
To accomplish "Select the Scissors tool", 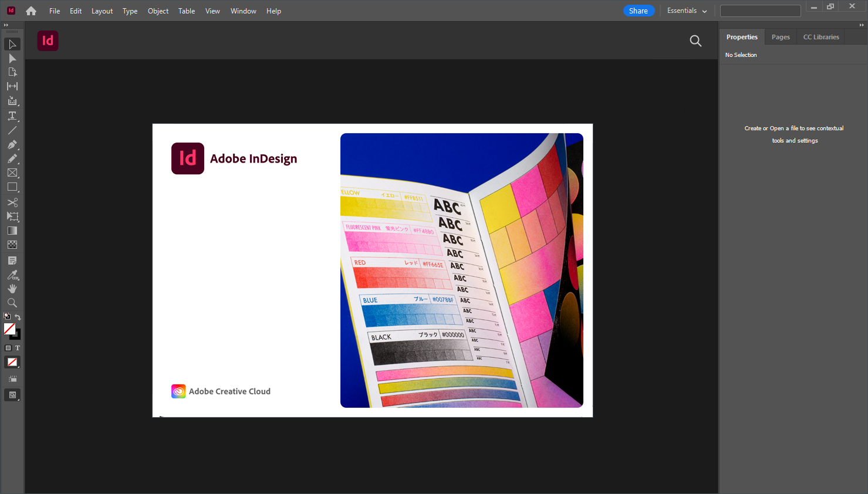I will pos(12,202).
